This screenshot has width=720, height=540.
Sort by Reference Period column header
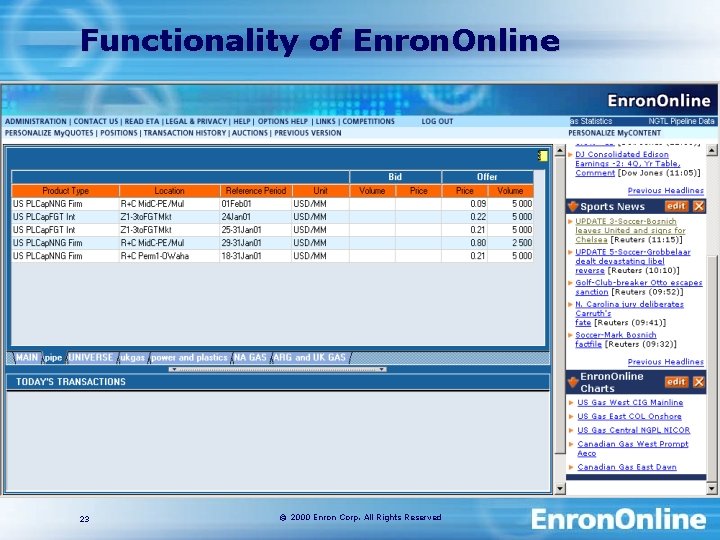tap(256, 191)
